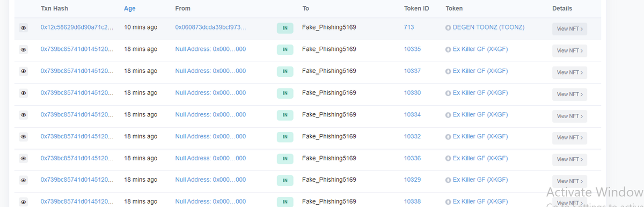
Task: Click the eye icon in the token 10330 row
Action: click(24, 93)
